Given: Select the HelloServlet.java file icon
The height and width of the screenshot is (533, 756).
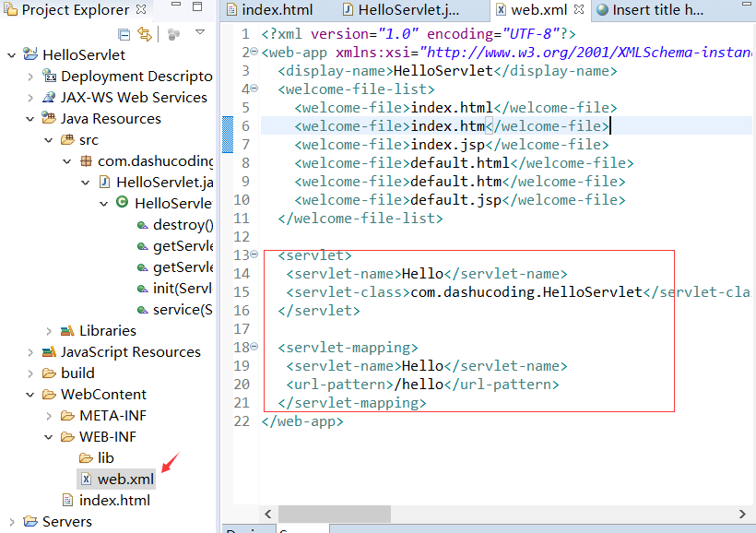Looking at the screenshot, I should (104, 182).
